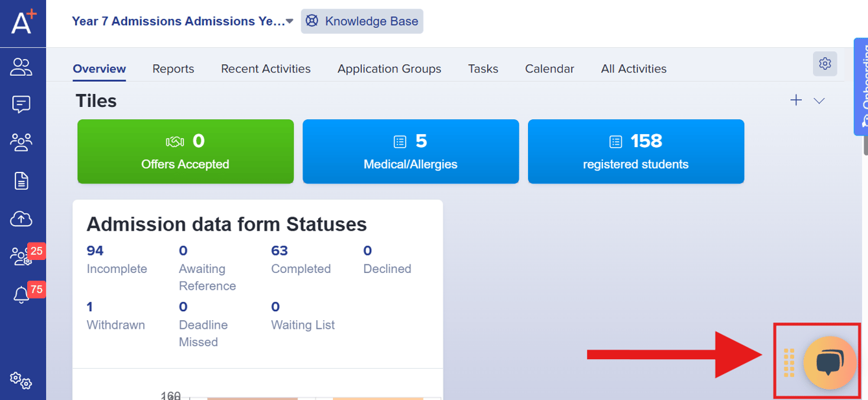868x400 pixels.
Task: Grab the dotted drag handle beside chat
Action: (788, 362)
